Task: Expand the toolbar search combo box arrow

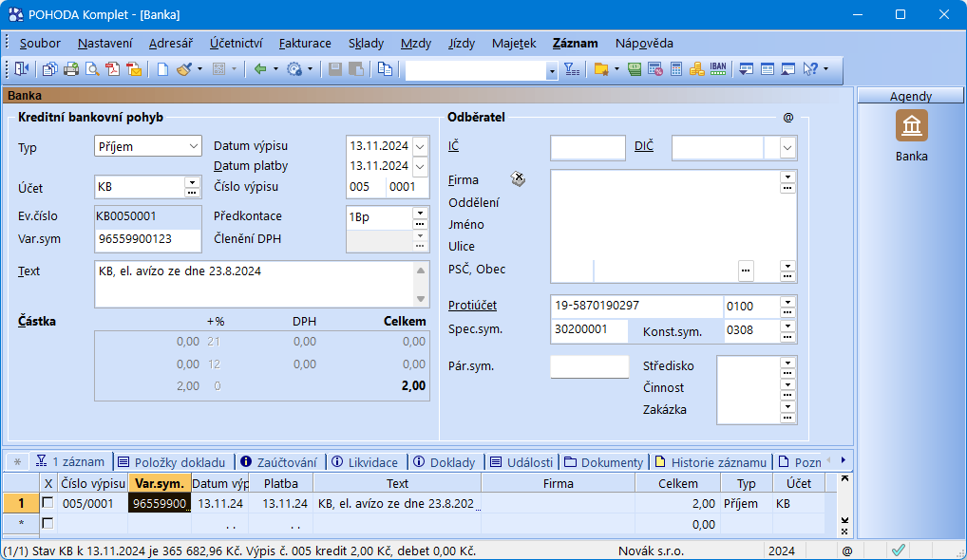Action: (552, 71)
